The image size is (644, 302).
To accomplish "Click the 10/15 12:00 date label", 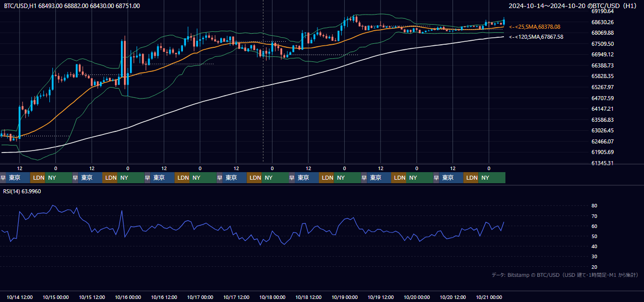I will pos(92,297).
